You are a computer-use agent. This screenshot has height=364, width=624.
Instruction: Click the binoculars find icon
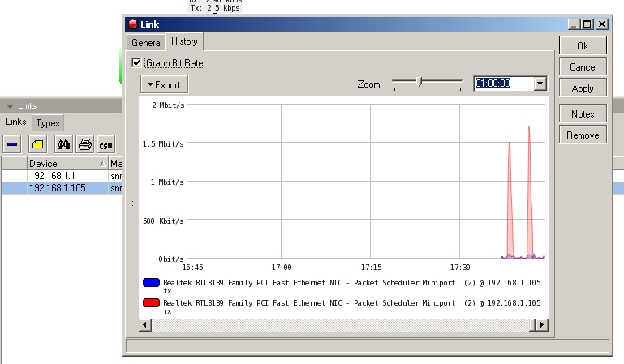pos(63,143)
